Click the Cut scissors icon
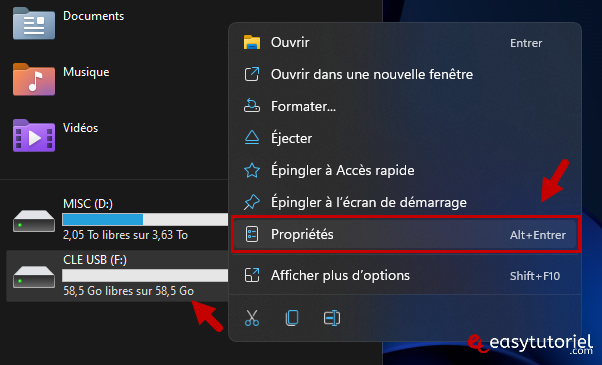Image resolution: width=602 pixels, height=365 pixels. click(x=252, y=318)
